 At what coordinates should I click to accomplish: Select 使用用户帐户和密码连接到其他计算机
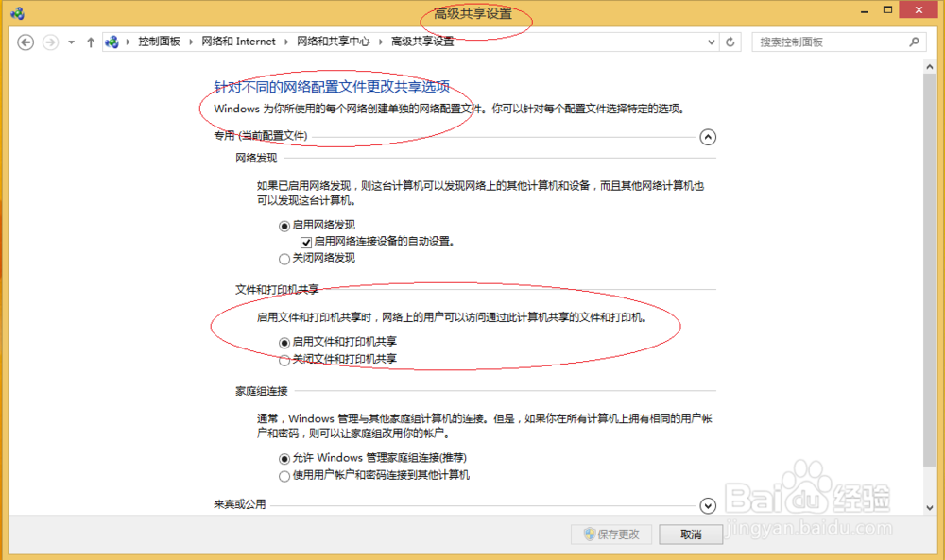click(x=283, y=476)
